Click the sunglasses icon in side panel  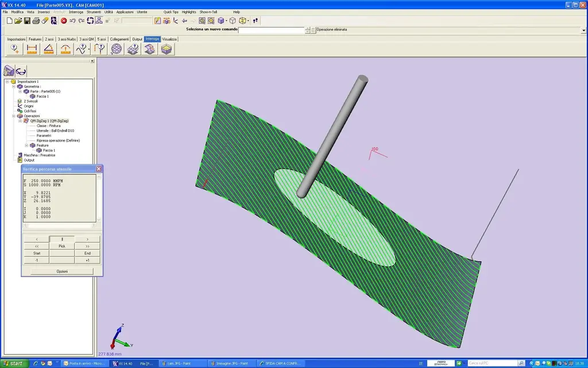[21, 71]
